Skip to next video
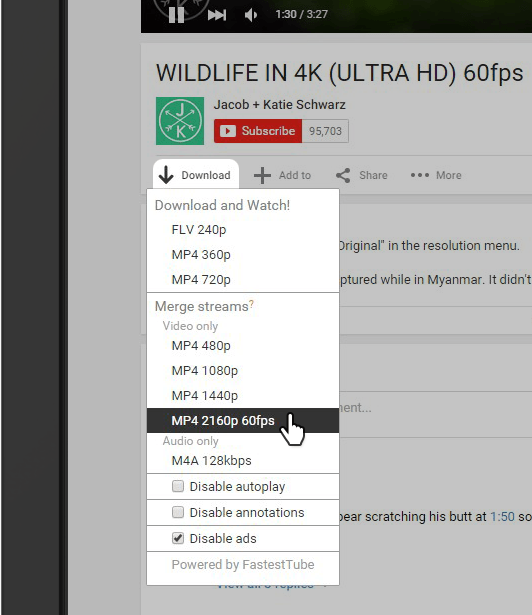532x615 pixels. [x=217, y=15]
